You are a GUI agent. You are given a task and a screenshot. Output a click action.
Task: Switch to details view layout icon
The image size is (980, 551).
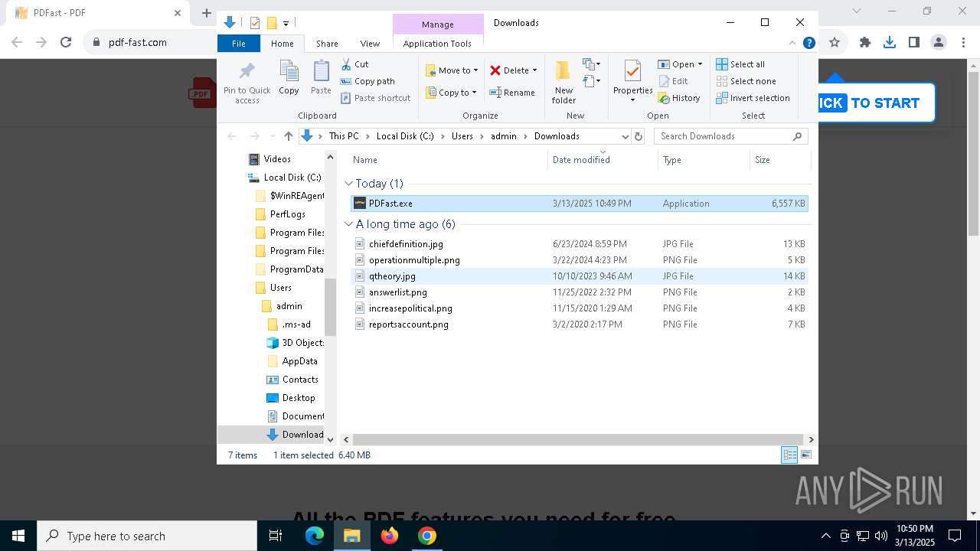(789, 455)
